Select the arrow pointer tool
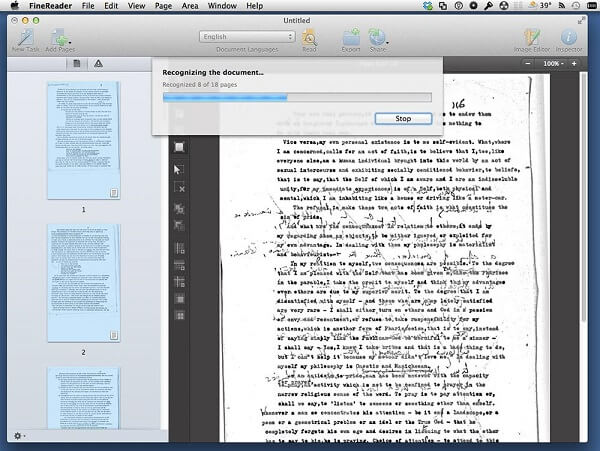Screen dimensions: 600x451 pos(180,169)
